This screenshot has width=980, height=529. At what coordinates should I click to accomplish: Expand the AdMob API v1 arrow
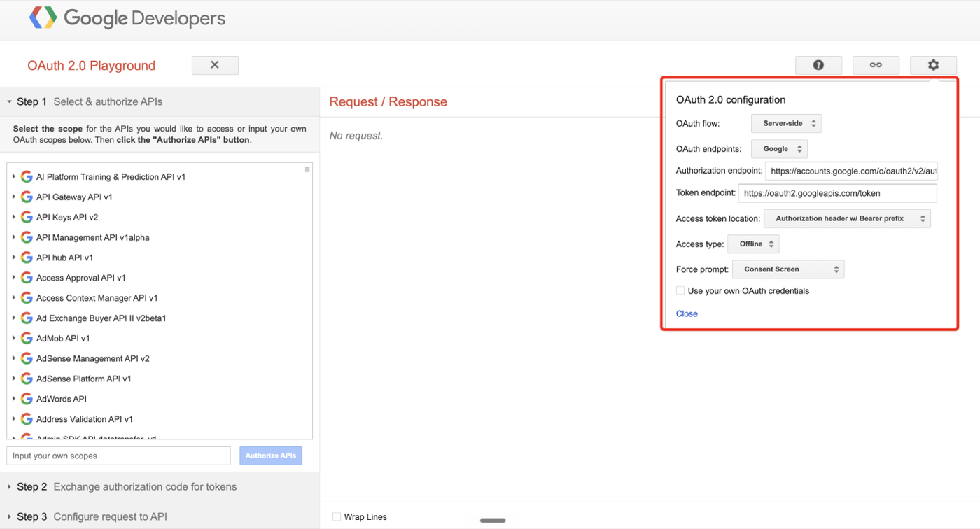14,339
